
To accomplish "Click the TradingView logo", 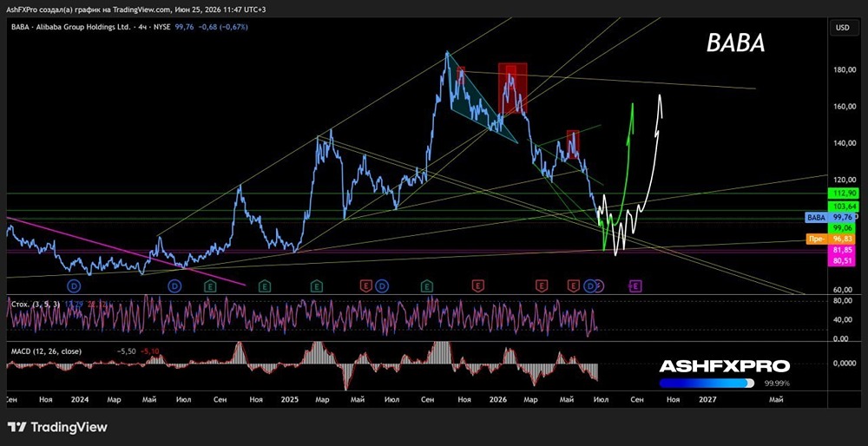I will (x=57, y=427).
